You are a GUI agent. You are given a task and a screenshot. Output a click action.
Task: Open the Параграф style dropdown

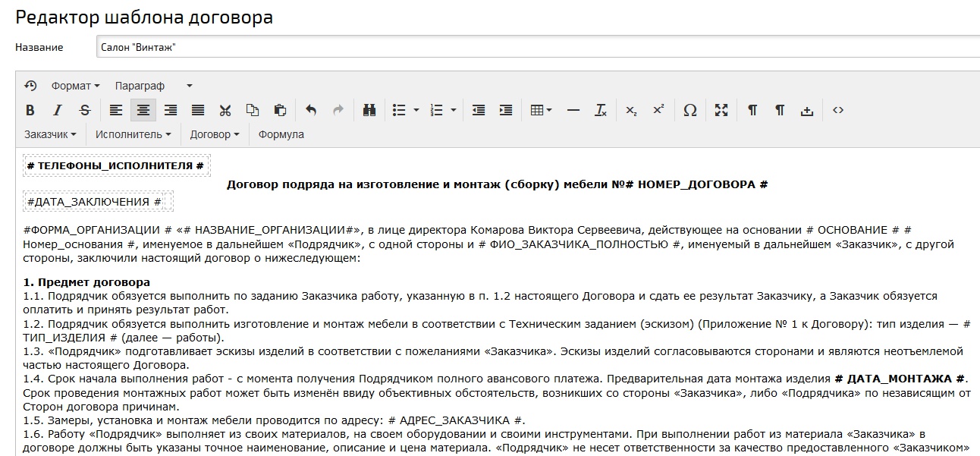tap(154, 86)
